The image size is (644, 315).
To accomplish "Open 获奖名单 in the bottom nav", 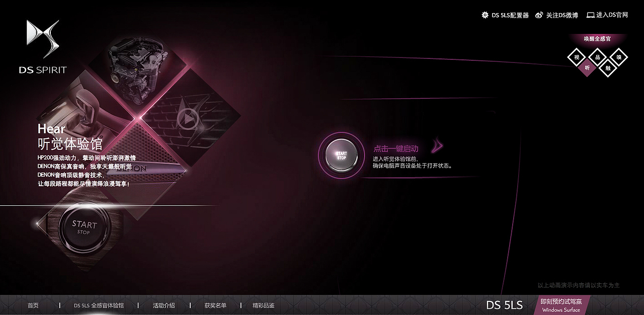I will [215, 305].
